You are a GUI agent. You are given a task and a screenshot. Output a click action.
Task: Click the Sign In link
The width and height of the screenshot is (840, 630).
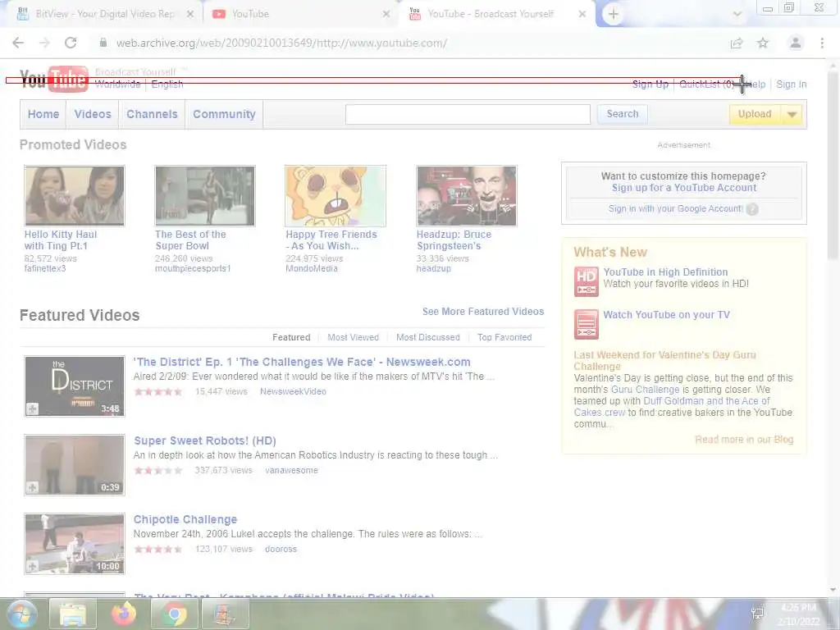pos(792,84)
